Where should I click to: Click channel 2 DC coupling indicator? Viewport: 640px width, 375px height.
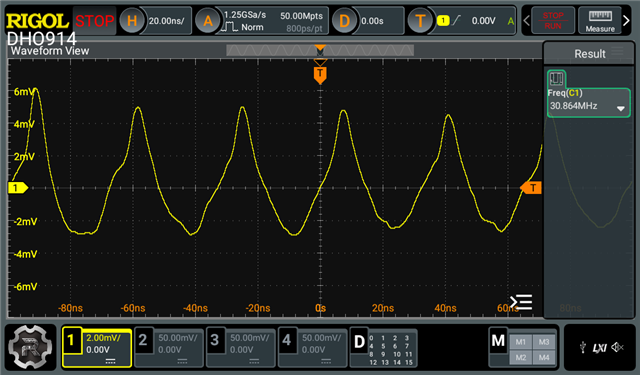182,361
